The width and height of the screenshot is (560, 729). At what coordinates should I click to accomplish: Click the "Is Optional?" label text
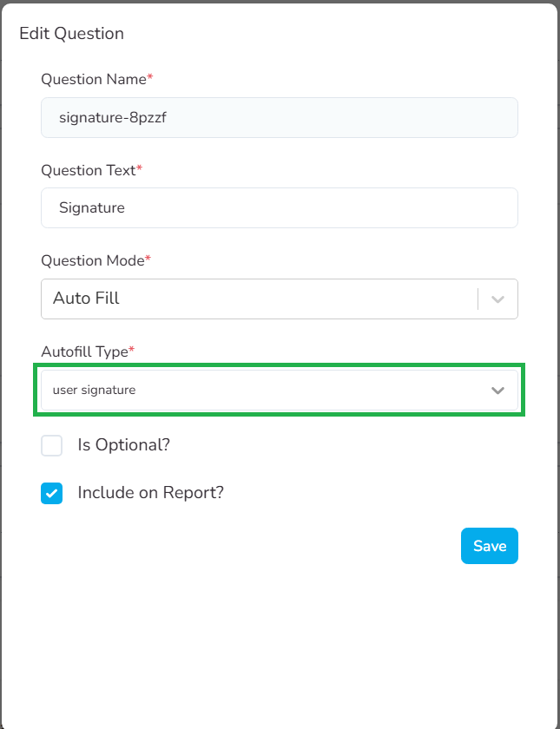pos(123,445)
